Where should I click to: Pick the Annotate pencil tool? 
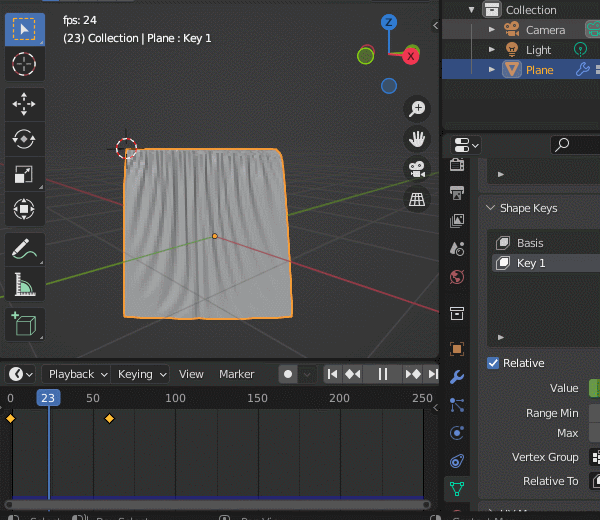pyautogui.click(x=25, y=249)
